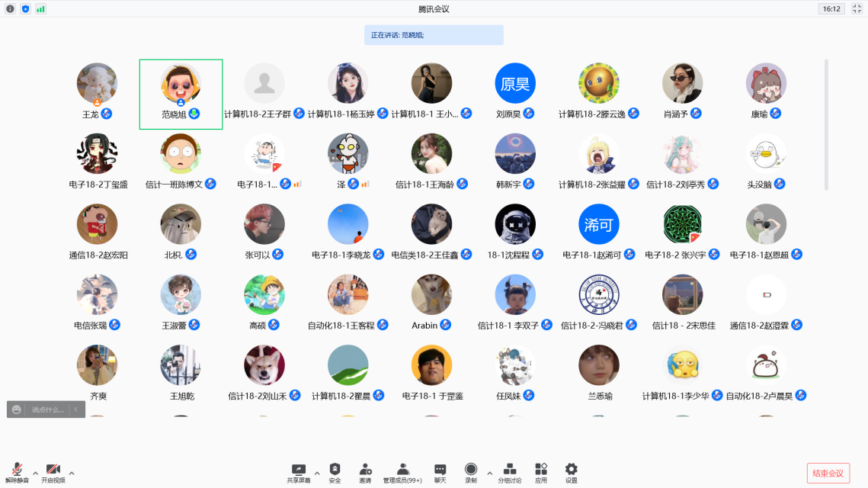Click the 邀请 invite icon
The image size is (868, 488).
point(366,473)
